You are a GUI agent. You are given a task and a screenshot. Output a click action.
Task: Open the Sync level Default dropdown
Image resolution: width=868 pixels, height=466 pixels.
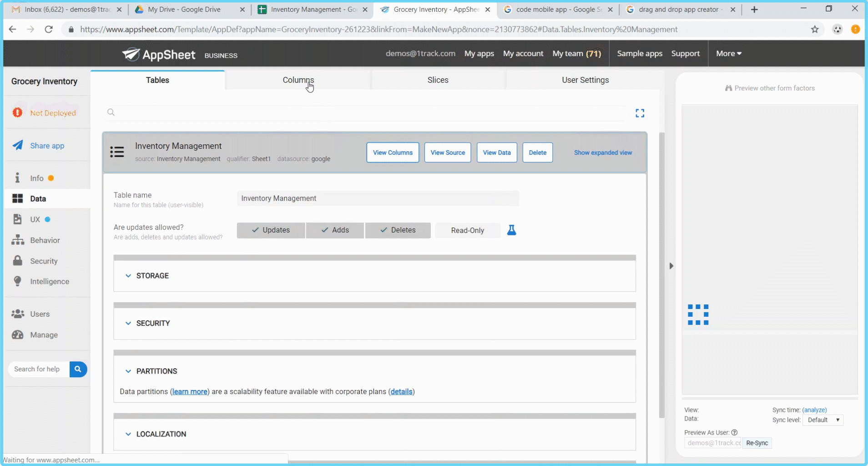pos(823,420)
